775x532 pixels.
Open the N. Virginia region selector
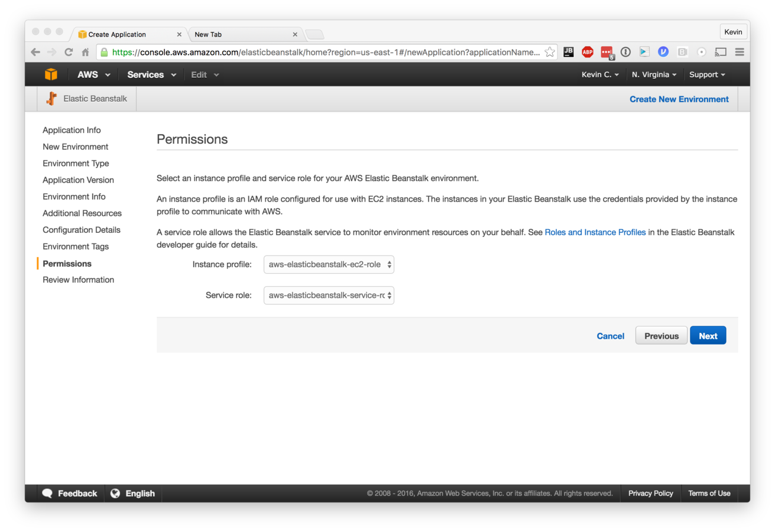coord(654,74)
